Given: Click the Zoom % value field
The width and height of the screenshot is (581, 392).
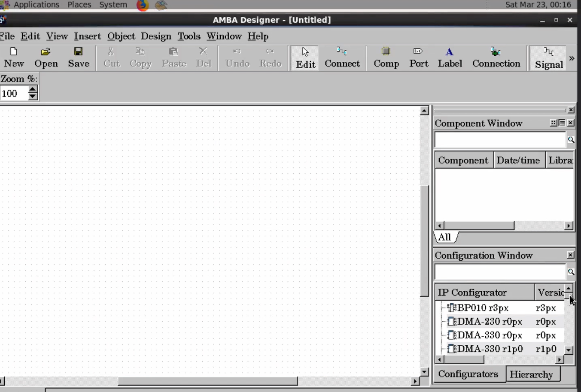Looking at the screenshot, I should click(x=14, y=93).
